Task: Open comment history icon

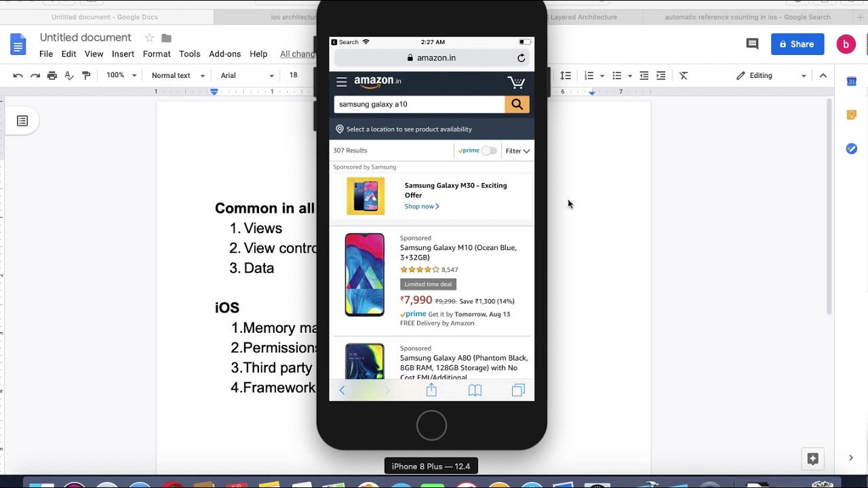Action: pyautogui.click(x=752, y=44)
